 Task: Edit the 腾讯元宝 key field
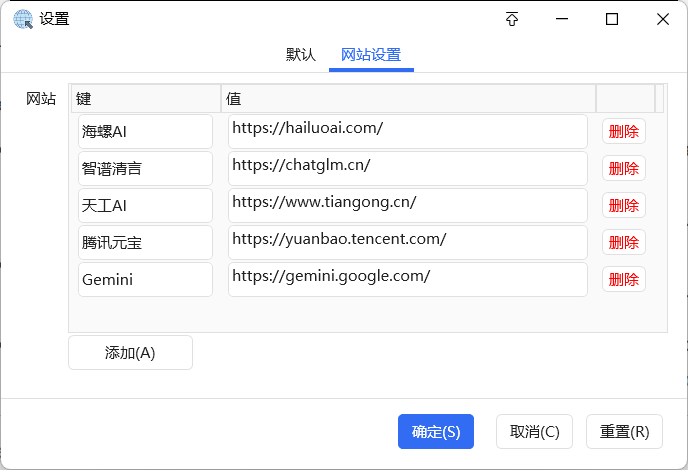145,242
